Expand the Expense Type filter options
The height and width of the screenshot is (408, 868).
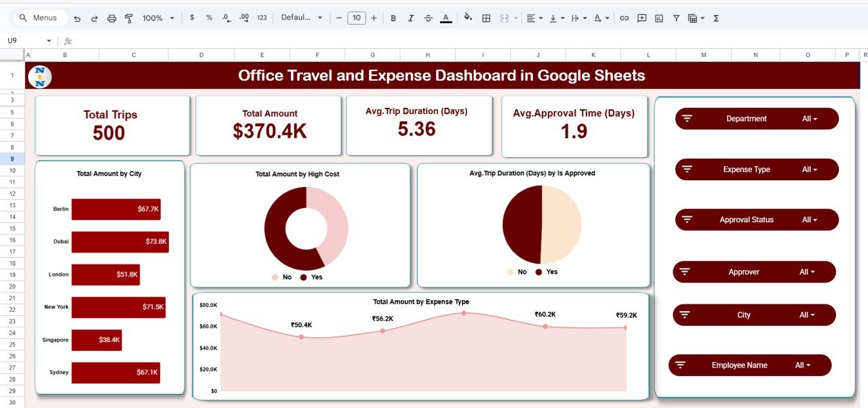click(x=811, y=169)
